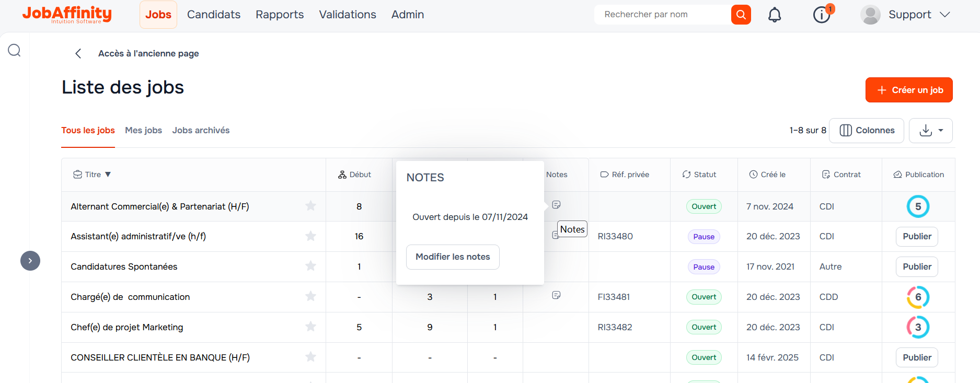Toggle favorite star for Candidatures Spontanées
The height and width of the screenshot is (383, 980).
click(x=311, y=266)
